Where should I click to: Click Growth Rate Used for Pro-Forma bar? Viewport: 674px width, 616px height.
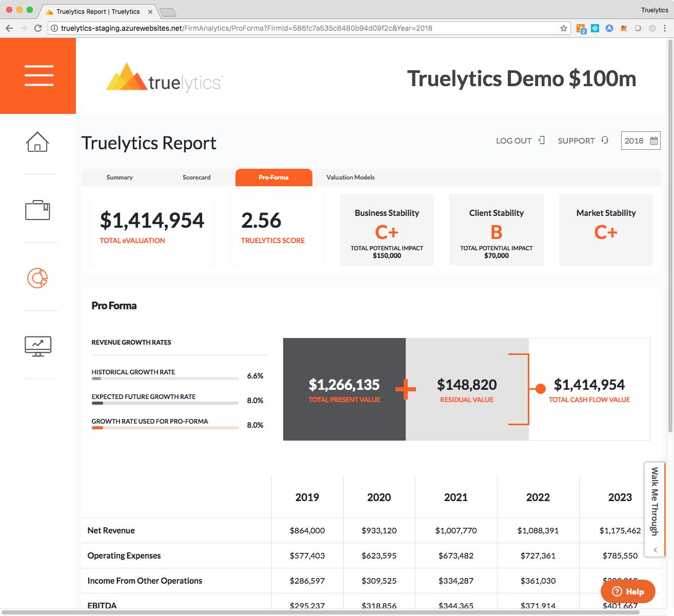coord(165,428)
